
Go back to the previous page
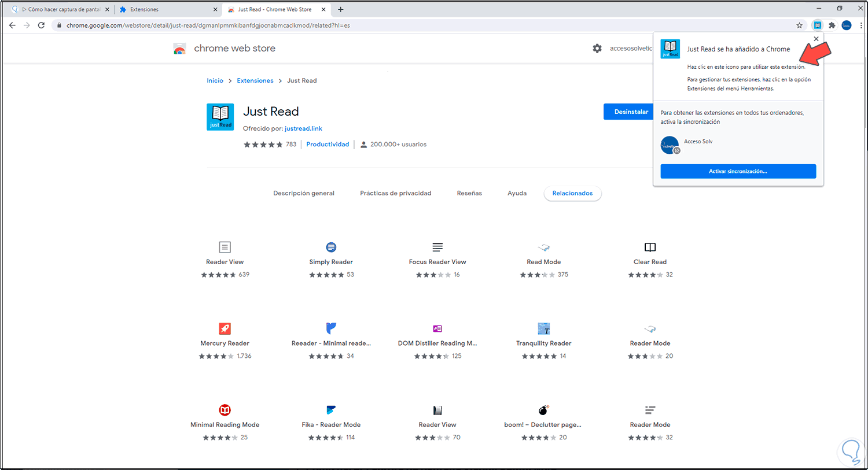[12, 25]
